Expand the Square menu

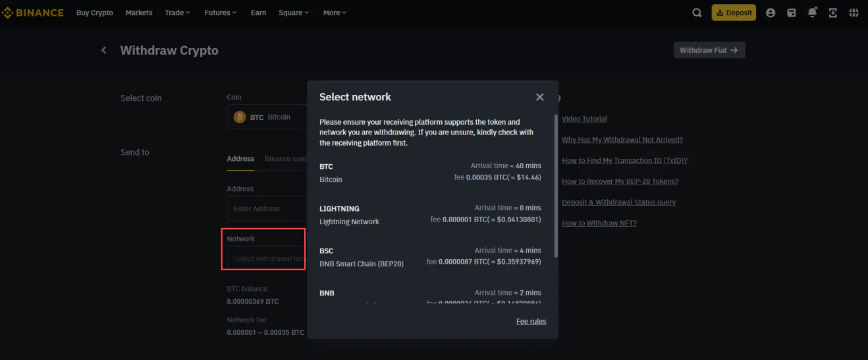[294, 13]
